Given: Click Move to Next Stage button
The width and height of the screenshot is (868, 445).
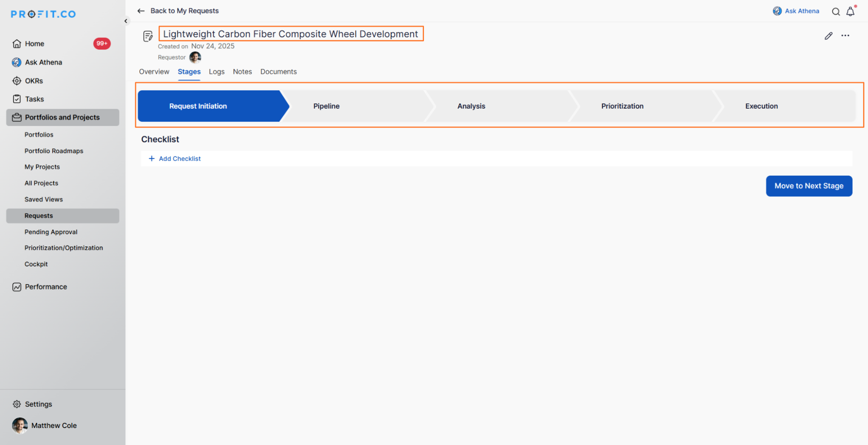Looking at the screenshot, I should pyautogui.click(x=809, y=186).
